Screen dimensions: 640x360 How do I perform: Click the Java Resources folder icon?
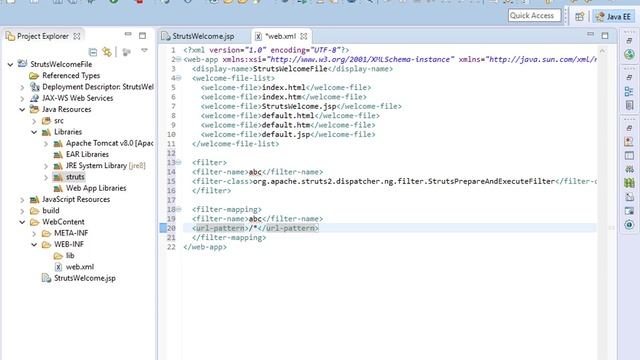pyautogui.click(x=35, y=109)
